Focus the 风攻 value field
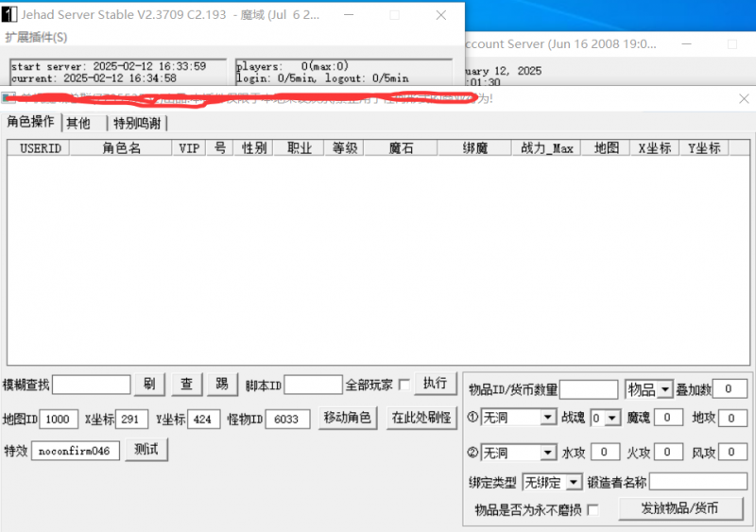Image resolution: width=756 pixels, height=532 pixels. [732, 452]
